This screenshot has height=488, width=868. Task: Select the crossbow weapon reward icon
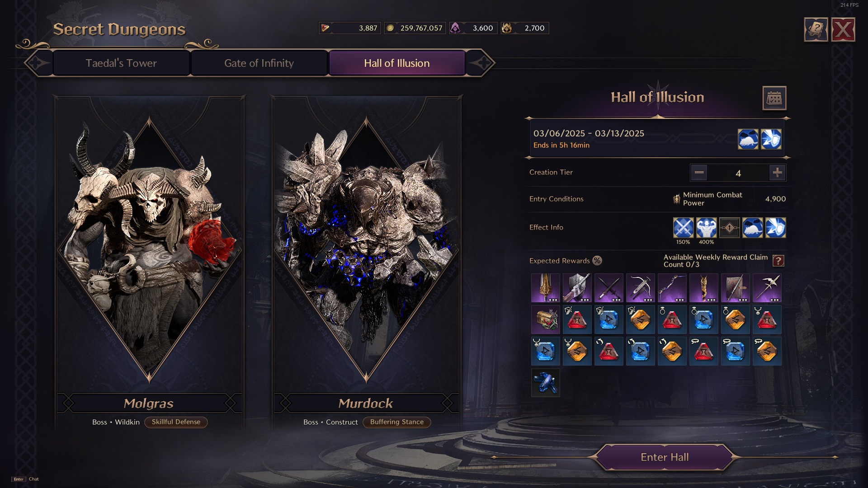pos(640,288)
